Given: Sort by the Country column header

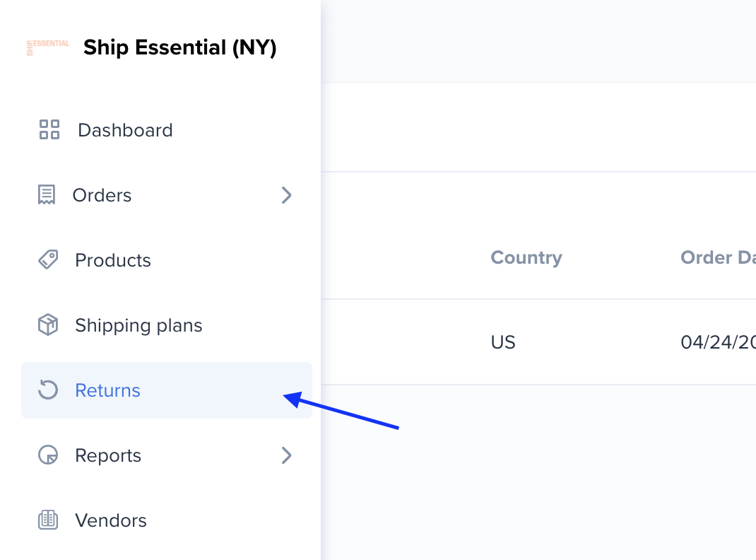Looking at the screenshot, I should click(x=526, y=257).
